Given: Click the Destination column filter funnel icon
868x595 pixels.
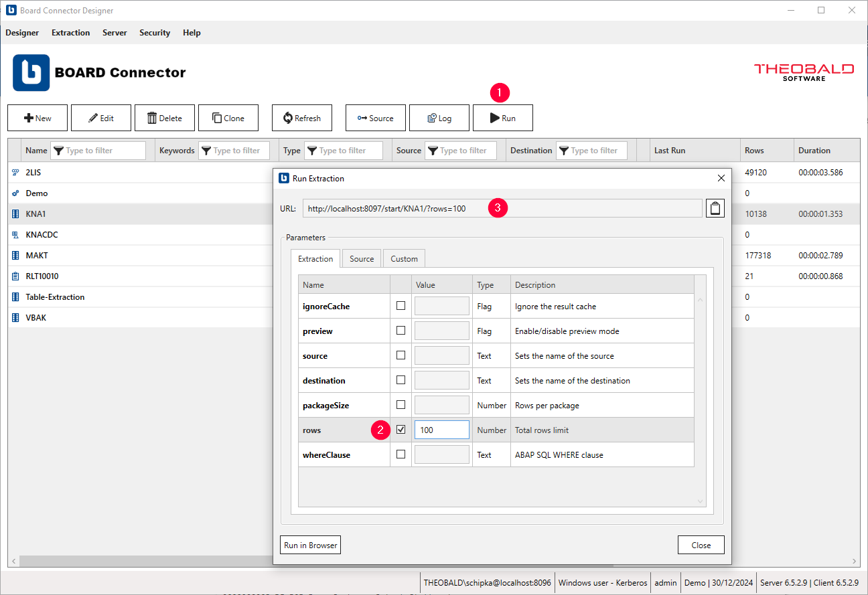Looking at the screenshot, I should 563,151.
